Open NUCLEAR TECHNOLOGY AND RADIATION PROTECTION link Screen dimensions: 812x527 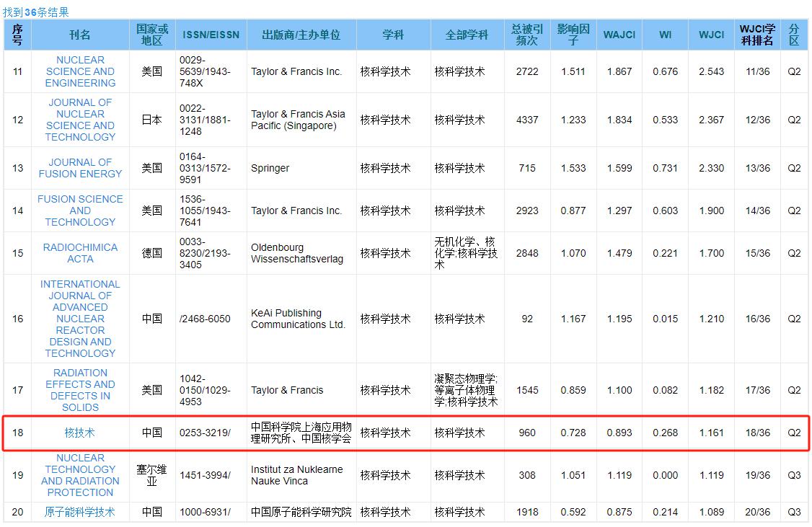click(x=80, y=475)
